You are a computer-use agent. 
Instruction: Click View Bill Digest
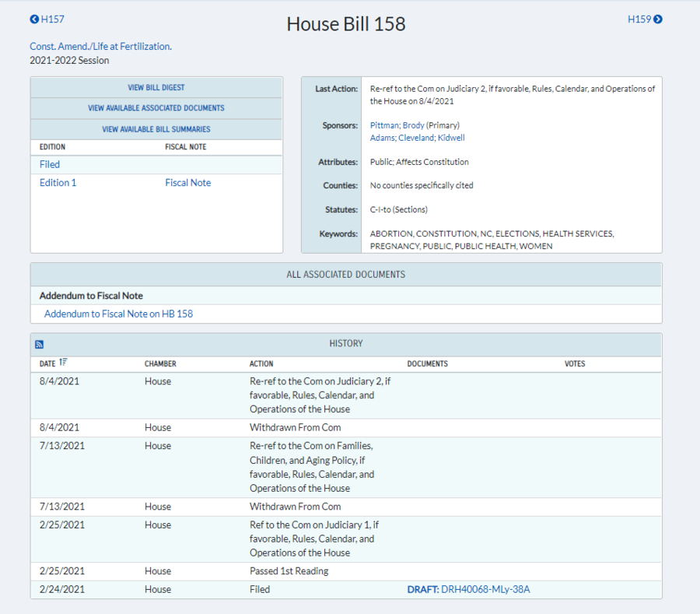[x=156, y=87]
